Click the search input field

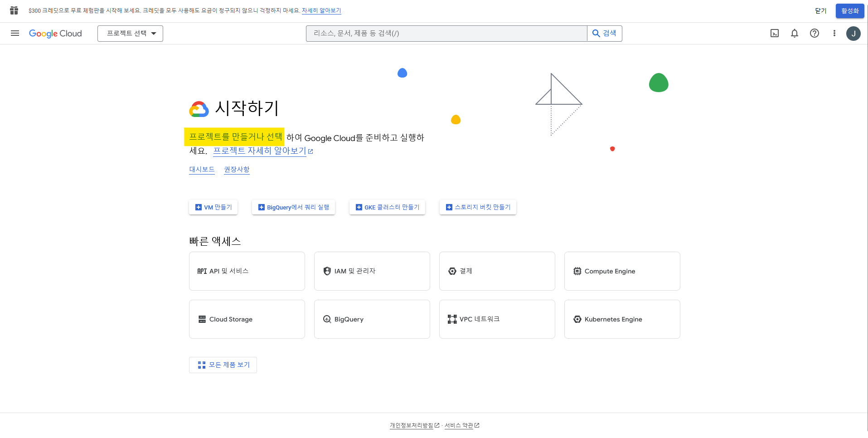coord(446,34)
